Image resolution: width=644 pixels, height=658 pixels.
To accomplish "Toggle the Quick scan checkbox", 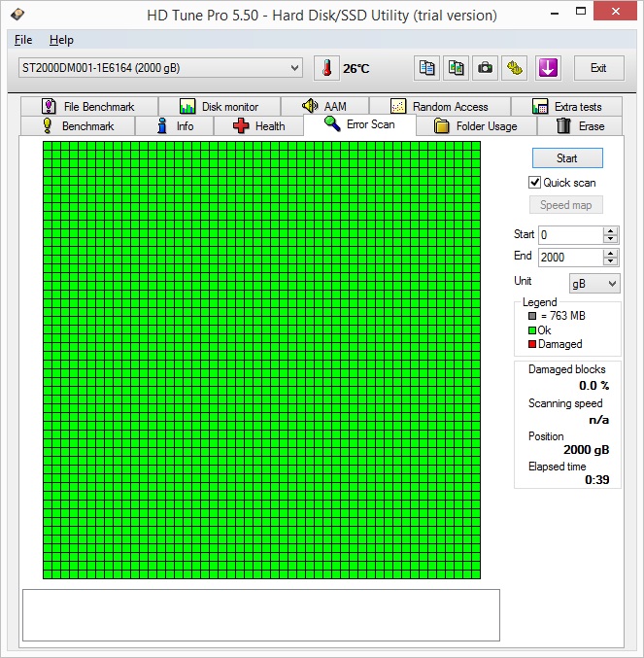I will point(534,183).
